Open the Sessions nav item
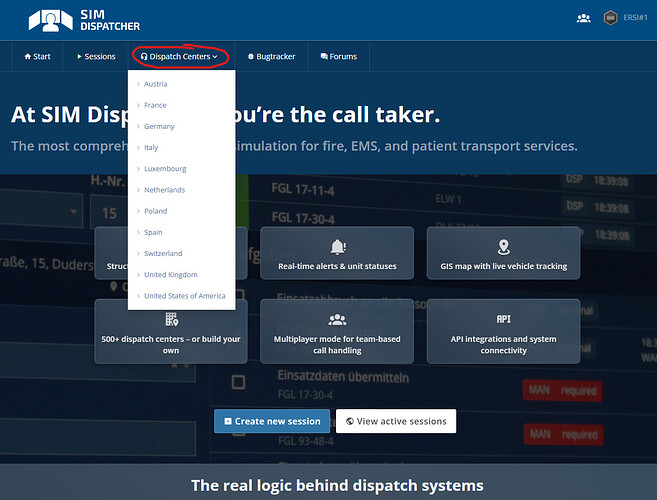This screenshot has height=500, width=657. pos(96,57)
